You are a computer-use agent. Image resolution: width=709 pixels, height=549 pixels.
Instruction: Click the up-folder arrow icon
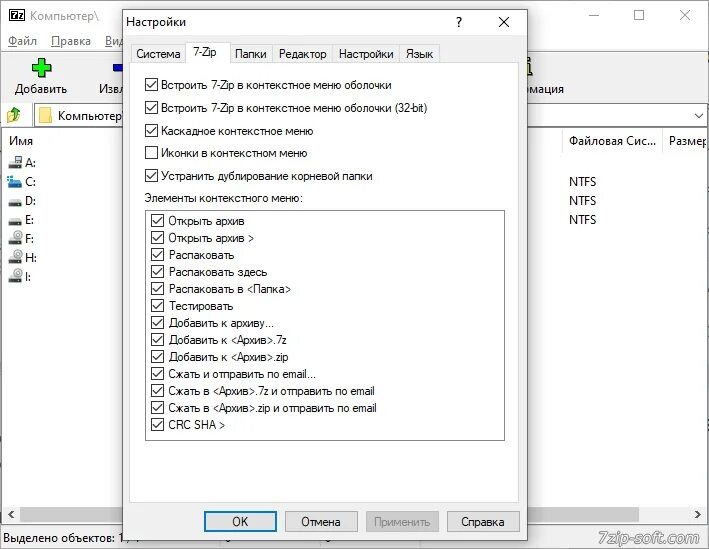tap(14, 115)
